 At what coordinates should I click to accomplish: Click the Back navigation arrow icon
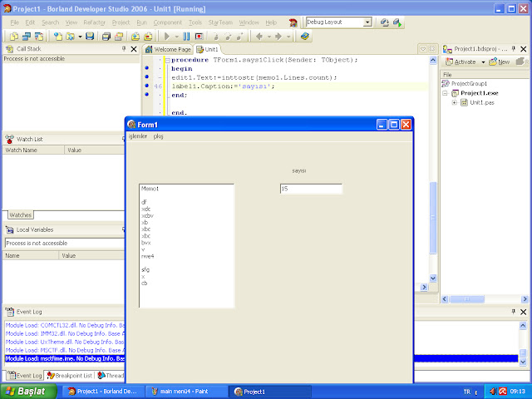tap(259, 37)
